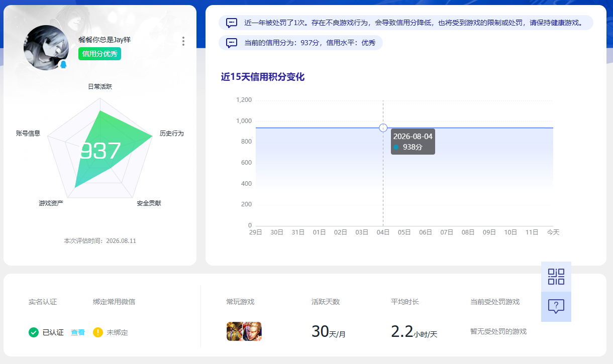Open the yellow-hooded soldier game icon
The image size is (613, 364).
pyautogui.click(x=235, y=331)
